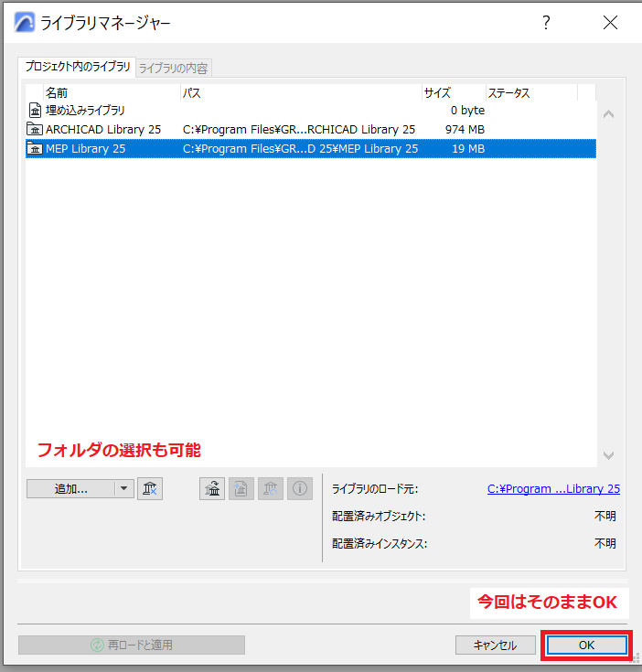Click the サイズ column header

click(x=454, y=92)
